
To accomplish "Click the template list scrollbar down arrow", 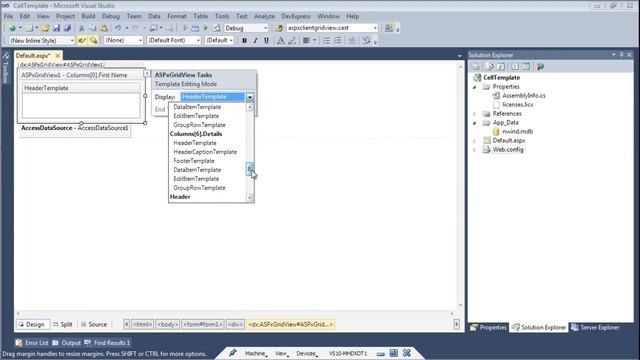I will (x=250, y=198).
